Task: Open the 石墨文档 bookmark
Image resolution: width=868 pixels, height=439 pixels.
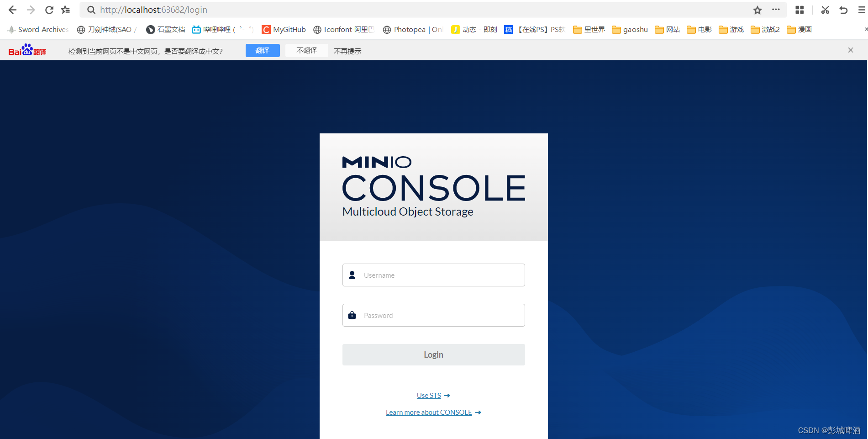Action: [165, 29]
